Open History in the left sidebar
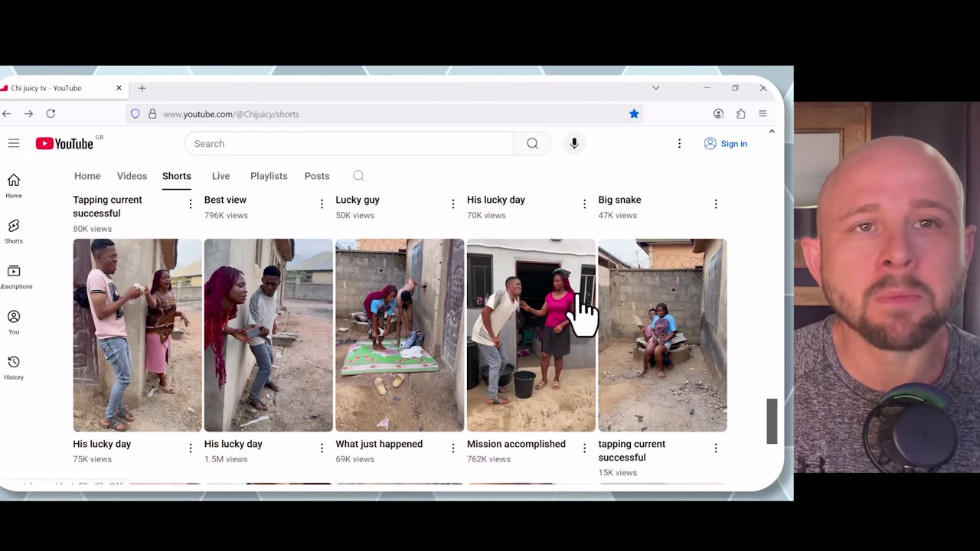The width and height of the screenshot is (980, 551). [14, 367]
